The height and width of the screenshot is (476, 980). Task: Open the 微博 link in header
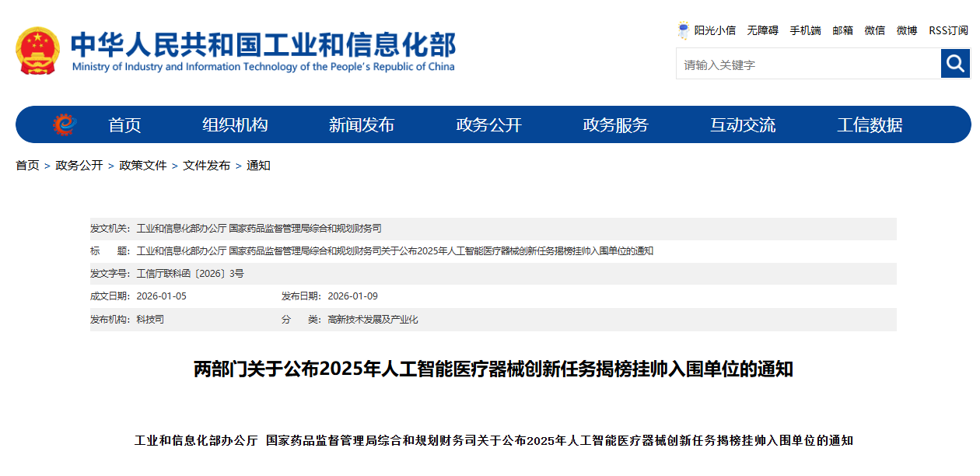[x=906, y=30]
